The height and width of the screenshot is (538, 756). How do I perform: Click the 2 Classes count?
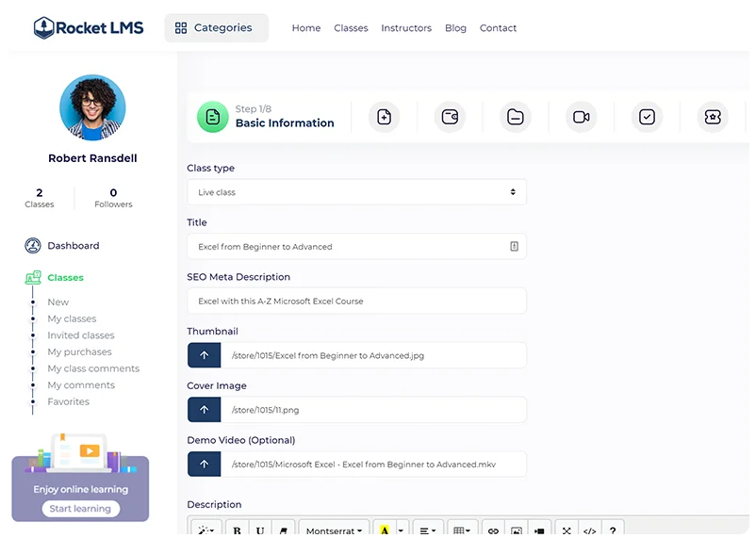(x=40, y=198)
